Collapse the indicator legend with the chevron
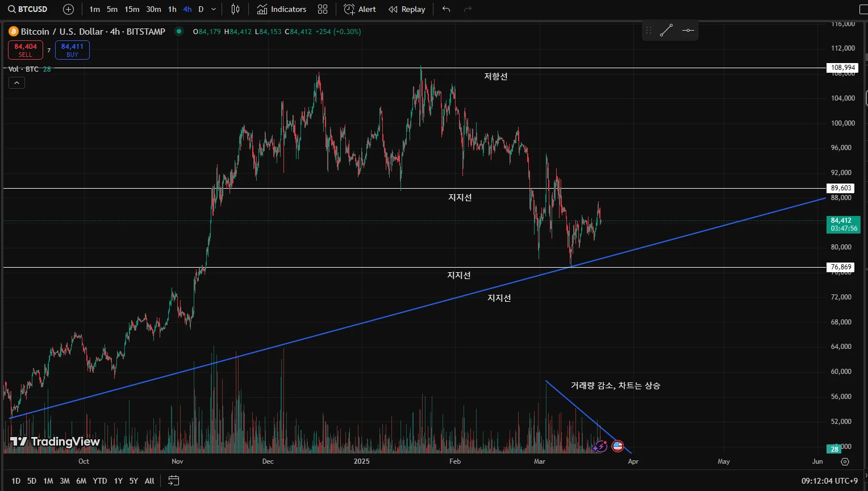 [16, 83]
